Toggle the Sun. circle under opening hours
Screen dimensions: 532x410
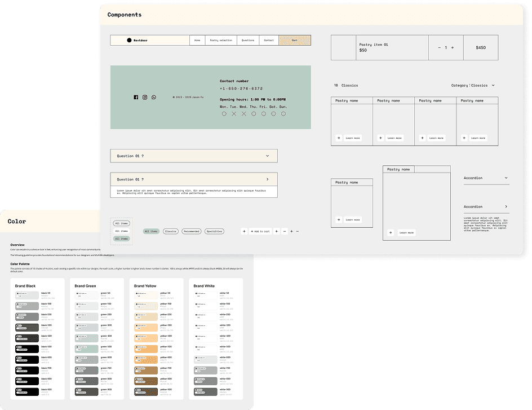[283, 114]
